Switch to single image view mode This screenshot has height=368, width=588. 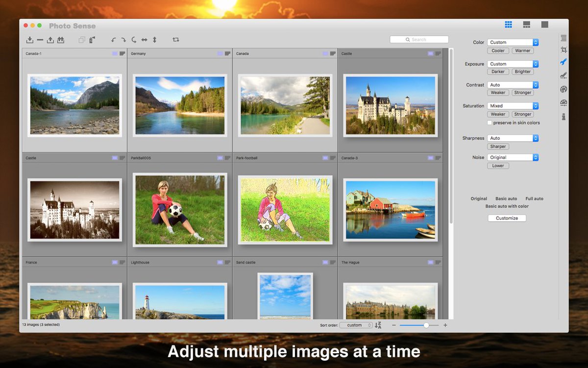pos(545,25)
